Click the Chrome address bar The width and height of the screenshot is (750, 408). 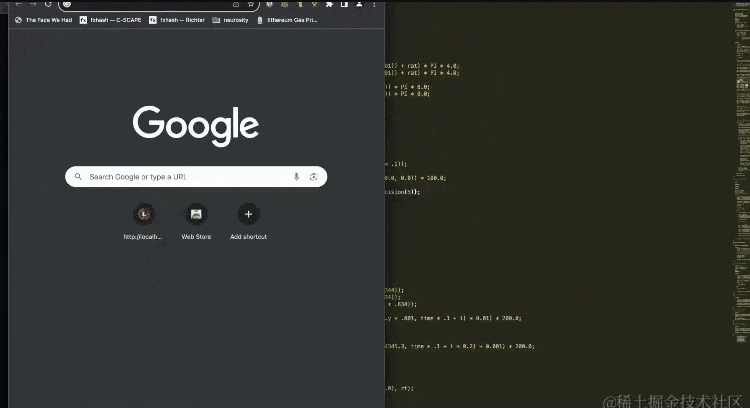pos(159,4)
